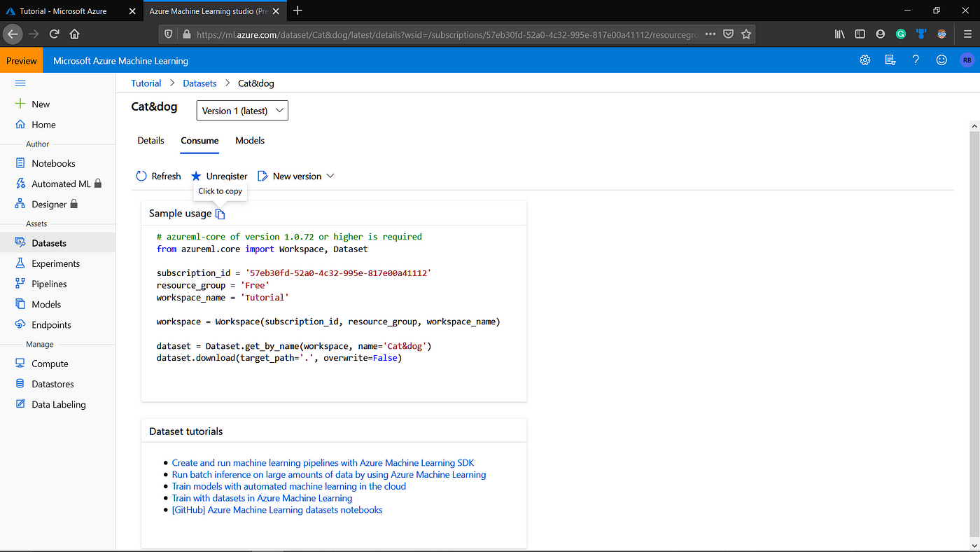Bookmark this page with the star
Image resolution: width=980 pixels, height=552 pixels.
(746, 34)
